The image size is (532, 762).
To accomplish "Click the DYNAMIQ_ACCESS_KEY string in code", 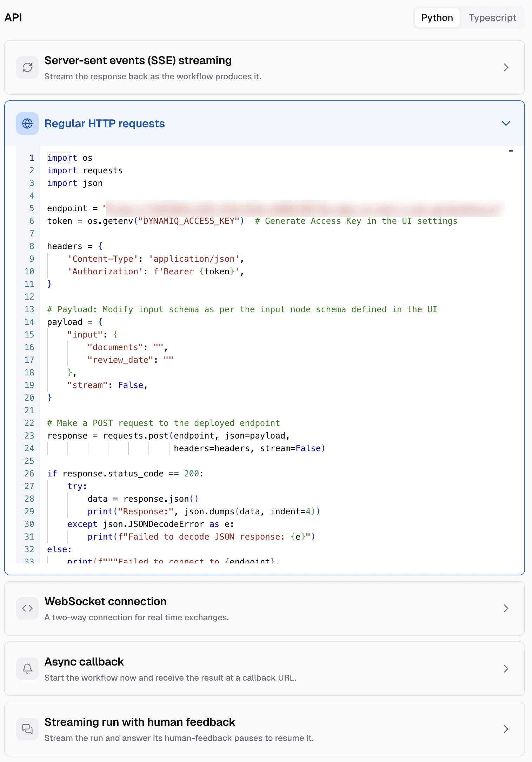I will click(x=189, y=221).
